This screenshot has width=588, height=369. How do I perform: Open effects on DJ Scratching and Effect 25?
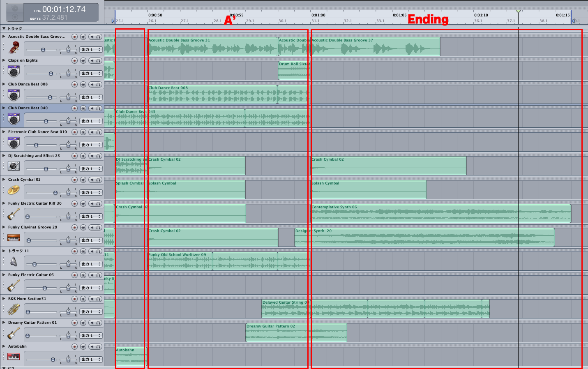click(x=83, y=156)
